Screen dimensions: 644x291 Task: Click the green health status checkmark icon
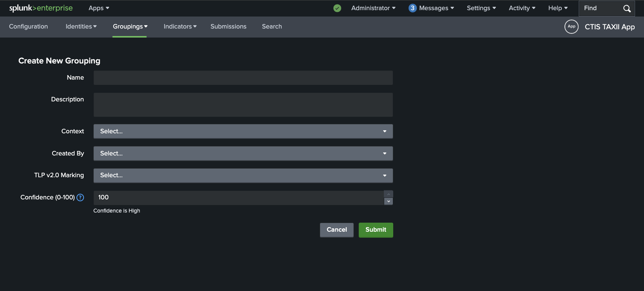pos(337,8)
